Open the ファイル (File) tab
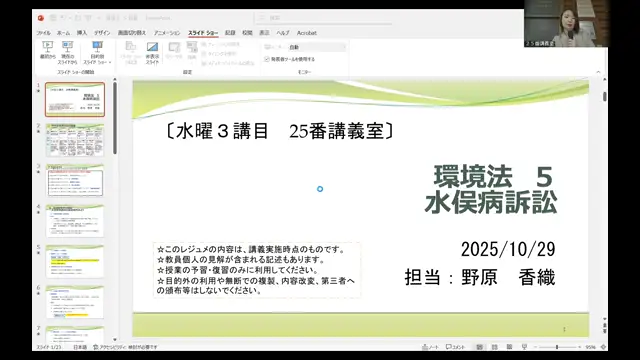Viewport: 640px width, 360px height. tap(43, 33)
